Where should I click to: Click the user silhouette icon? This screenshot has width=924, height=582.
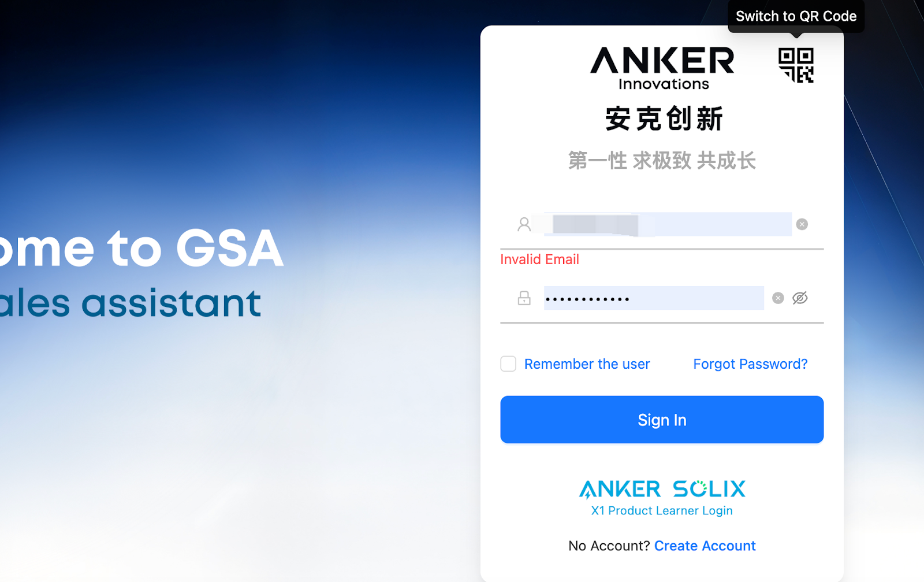tap(524, 224)
